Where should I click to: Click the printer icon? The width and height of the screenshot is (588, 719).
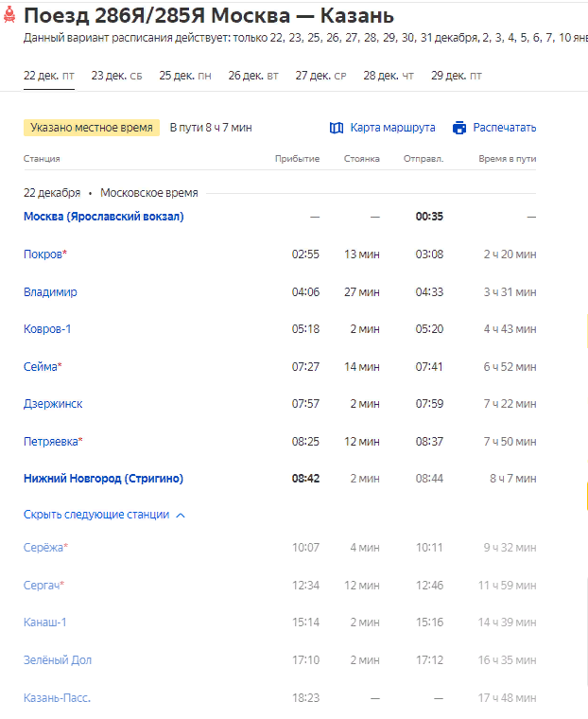459,128
